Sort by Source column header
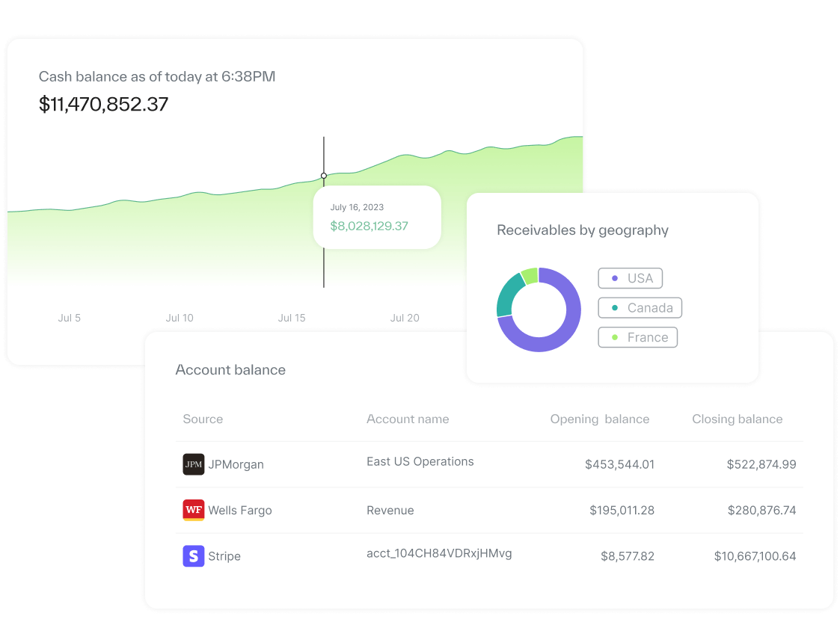This screenshot has width=840, height=637. (203, 419)
